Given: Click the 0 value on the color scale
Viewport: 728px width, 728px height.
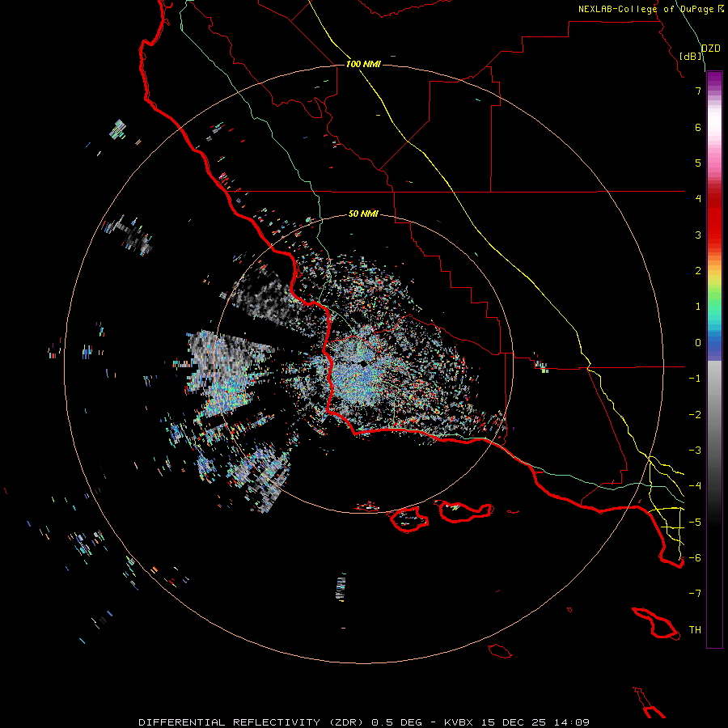Looking at the screenshot, I should [x=698, y=343].
